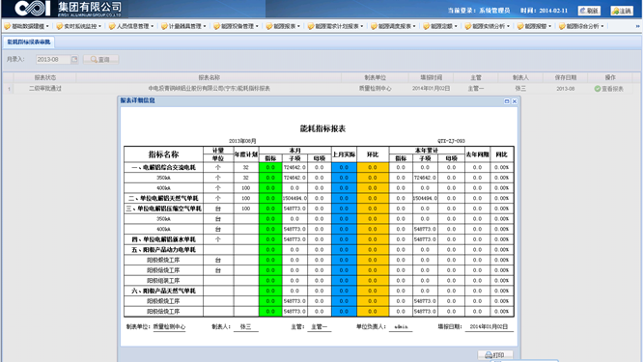Image resolution: width=644 pixels, height=362 pixels.
Task: Click the 2013-08 month input field
Action: pos(53,60)
